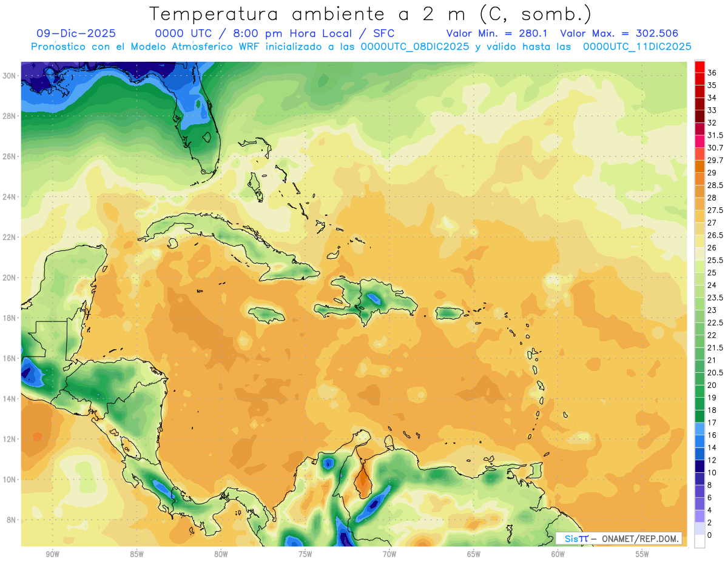This screenshot has height=562, width=728.
Task: Click the legend value 36
Action: (712, 73)
